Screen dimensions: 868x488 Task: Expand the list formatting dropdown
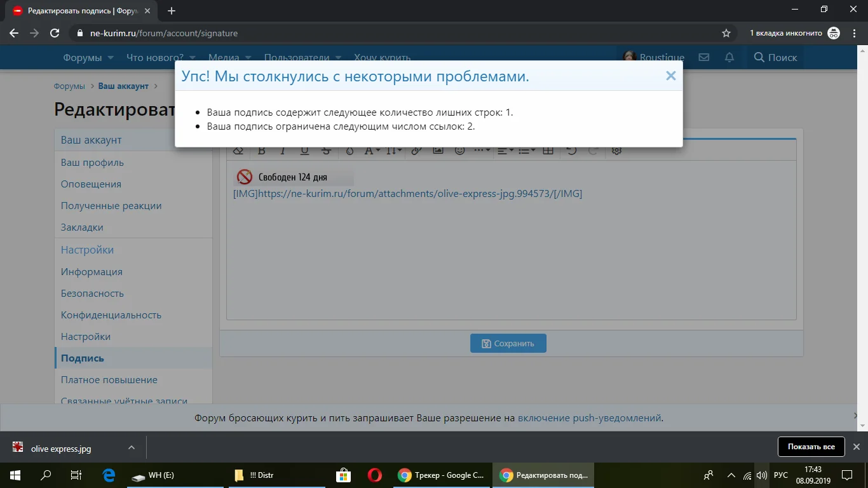click(526, 151)
